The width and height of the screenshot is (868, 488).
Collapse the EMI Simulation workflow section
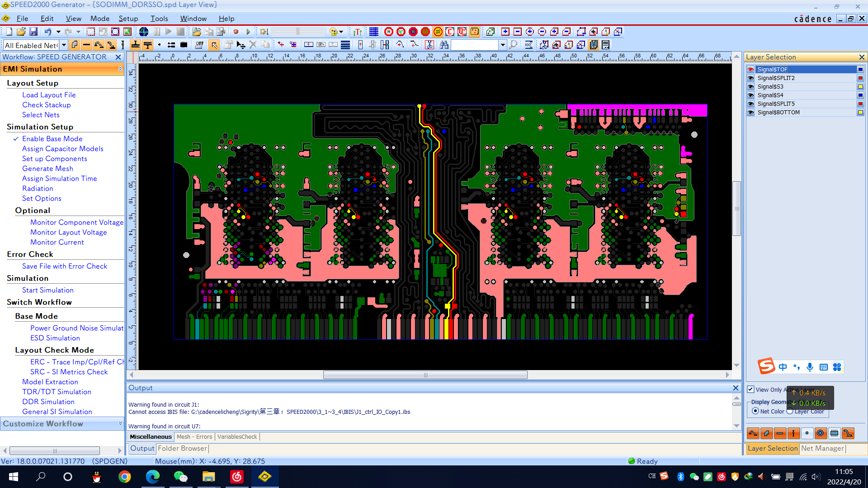(x=120, y=69)
